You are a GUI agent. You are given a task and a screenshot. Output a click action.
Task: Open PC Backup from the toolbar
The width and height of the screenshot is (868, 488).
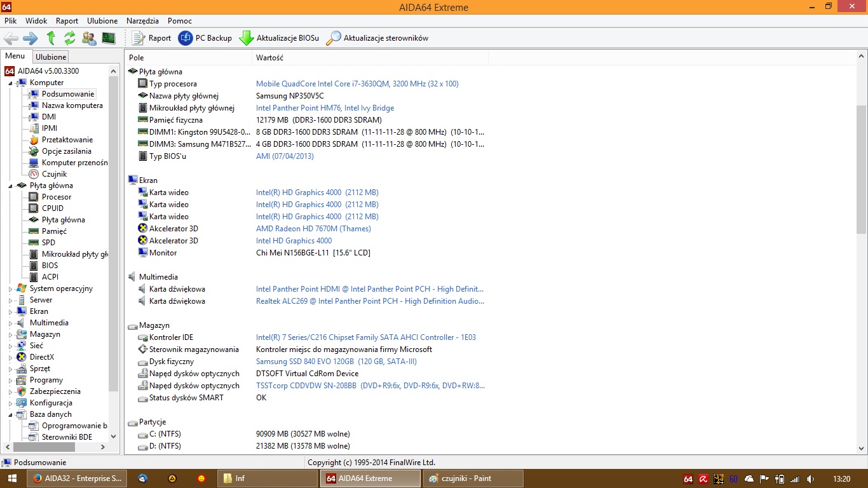205,38
